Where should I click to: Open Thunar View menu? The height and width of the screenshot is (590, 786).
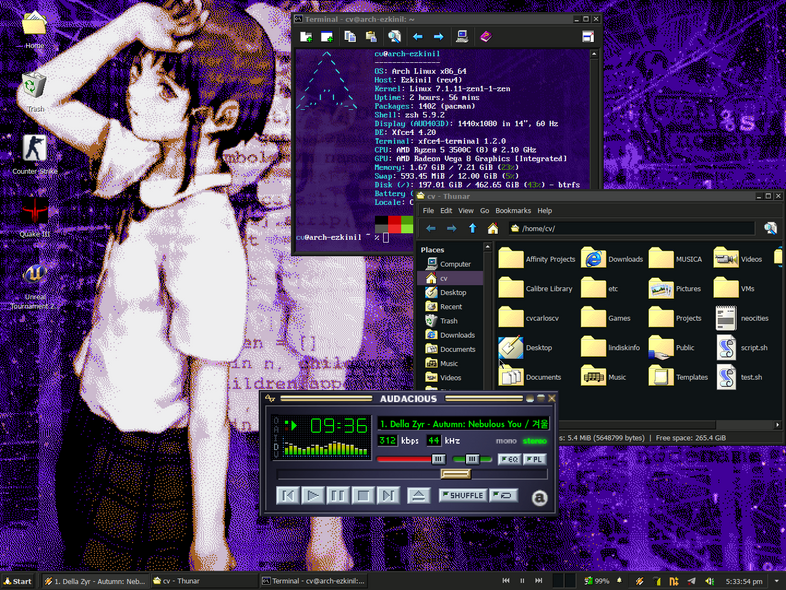point(465,211)
